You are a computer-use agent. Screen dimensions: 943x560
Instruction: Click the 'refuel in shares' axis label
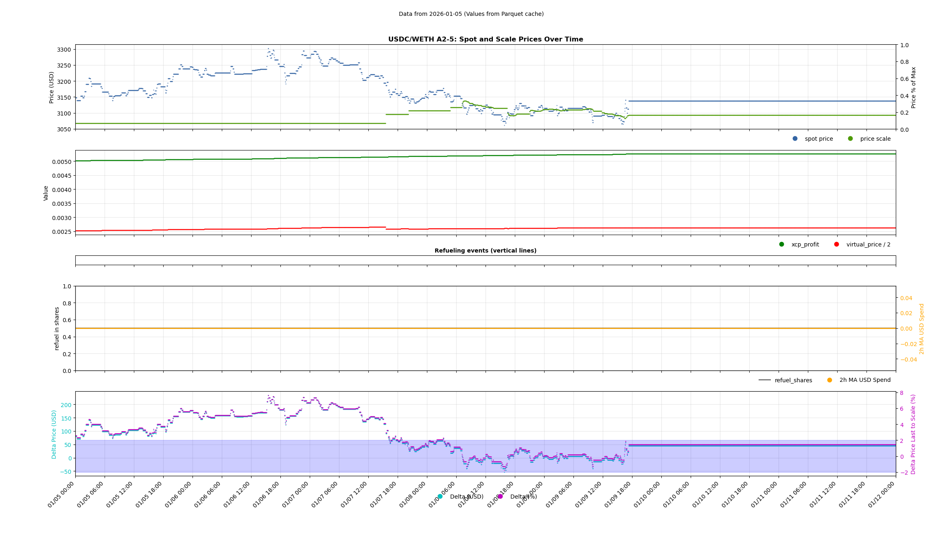click(57, 329)
